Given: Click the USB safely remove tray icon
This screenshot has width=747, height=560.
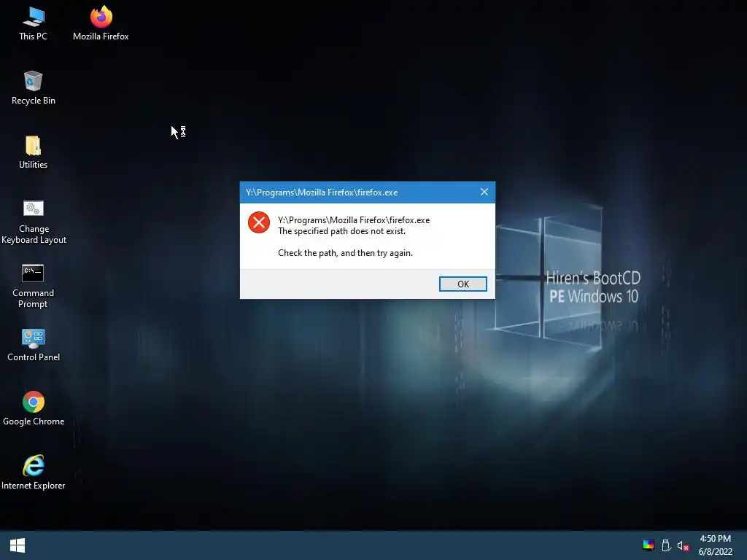Looking at the screenshot, I should click(666, 545).
